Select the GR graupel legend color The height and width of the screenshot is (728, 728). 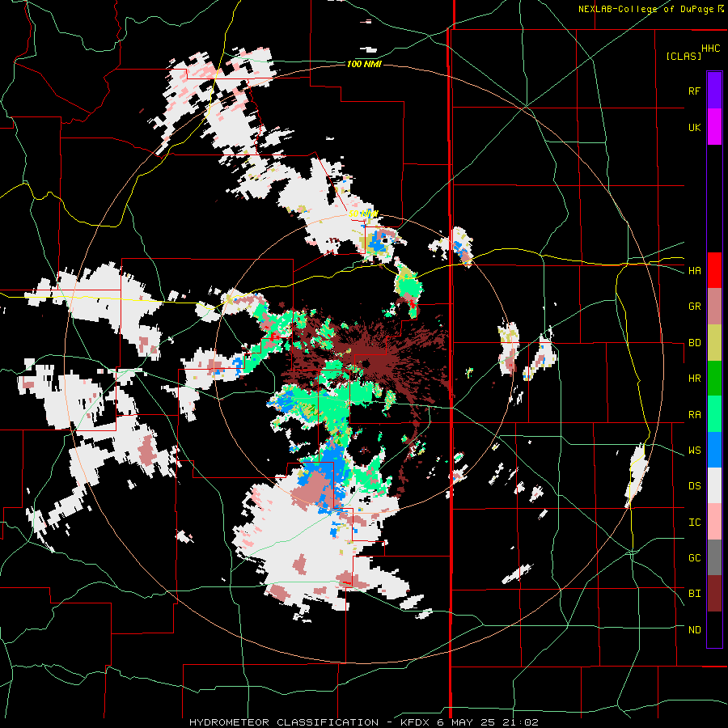(x=714, y=307)
